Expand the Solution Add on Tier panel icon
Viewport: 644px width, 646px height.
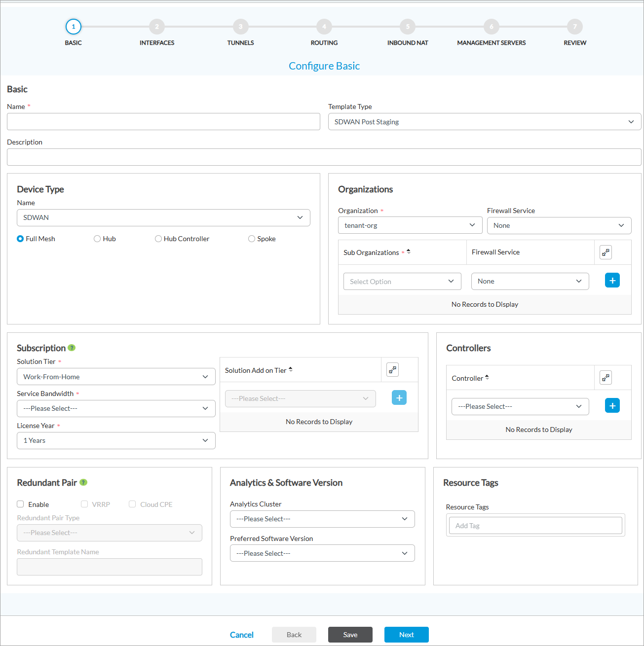tap(392, 369)
